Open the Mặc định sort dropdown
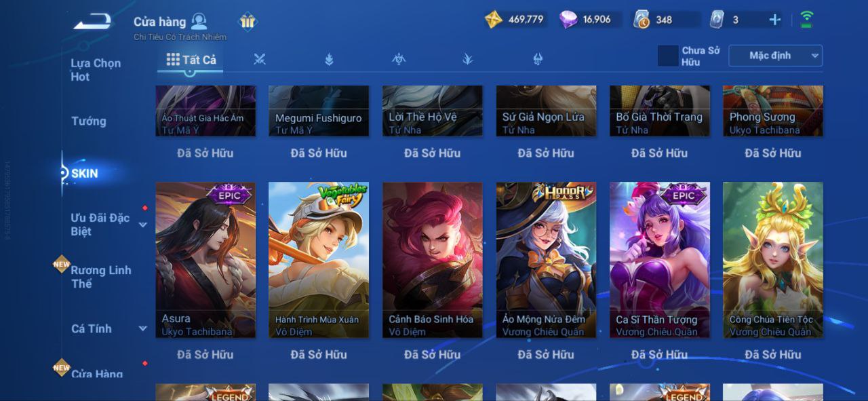This screenshot has height=401, width=868. point(775,56)
